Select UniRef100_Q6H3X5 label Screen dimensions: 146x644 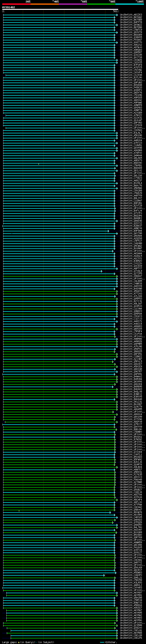tap(131, 329)
